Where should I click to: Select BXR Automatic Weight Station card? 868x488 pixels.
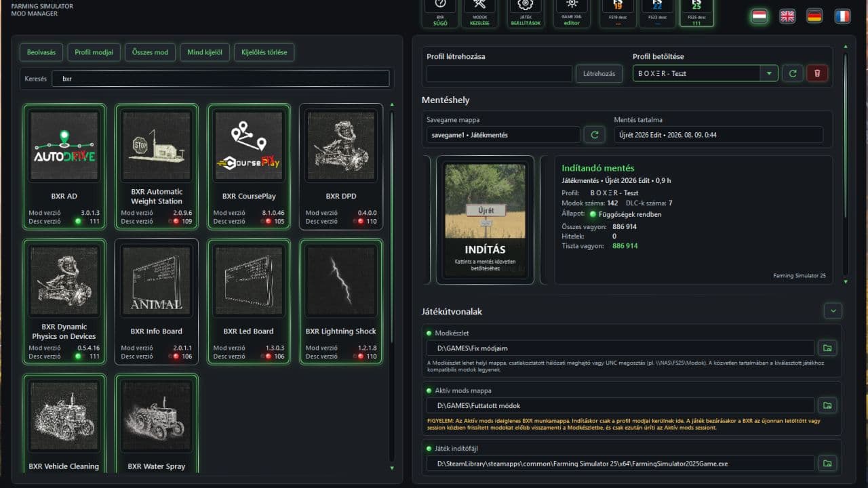click(156, 167)
